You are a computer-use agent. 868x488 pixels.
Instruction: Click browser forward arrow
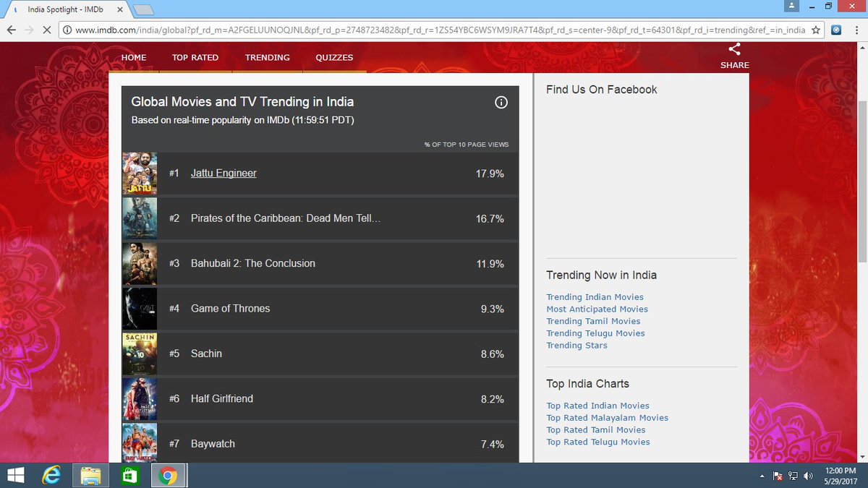click(29, 30)
